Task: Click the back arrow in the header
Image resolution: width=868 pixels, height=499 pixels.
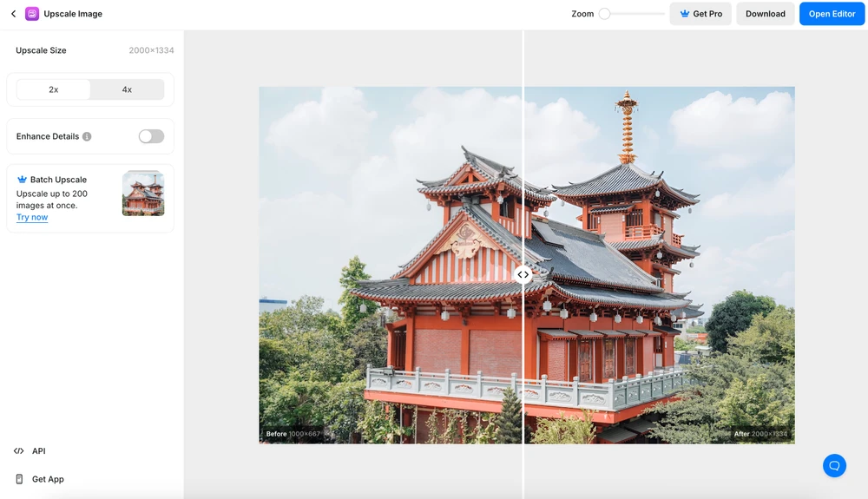Action: [13, 14]
